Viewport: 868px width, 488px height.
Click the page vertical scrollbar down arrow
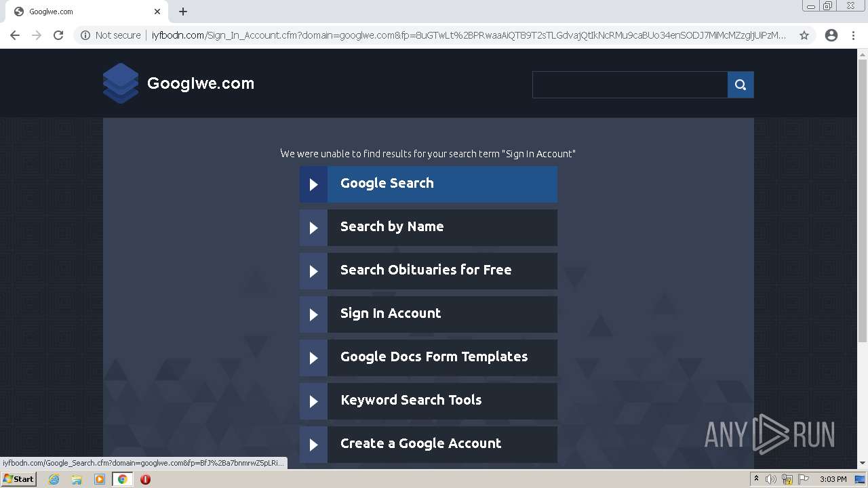click(863, 464)
